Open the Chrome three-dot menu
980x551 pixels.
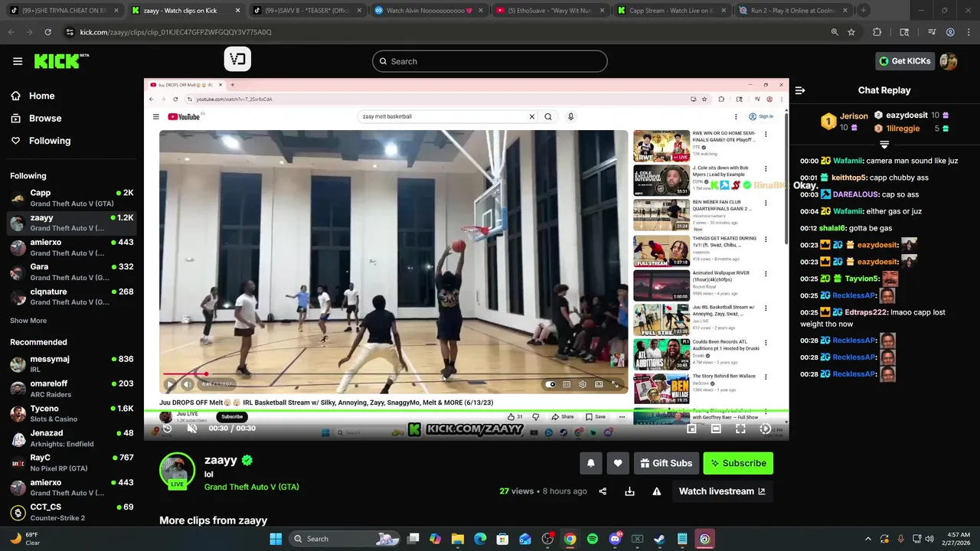(x=968, y=32)
